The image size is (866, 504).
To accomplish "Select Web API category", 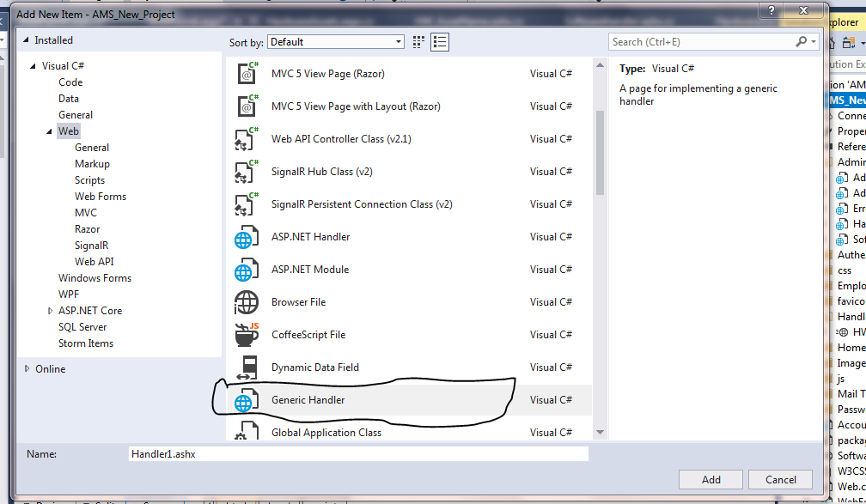I will coord(95,262).
